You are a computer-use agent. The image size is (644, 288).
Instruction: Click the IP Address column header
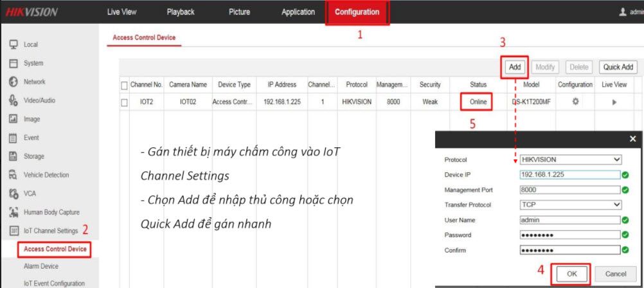[x=282, y=85]
